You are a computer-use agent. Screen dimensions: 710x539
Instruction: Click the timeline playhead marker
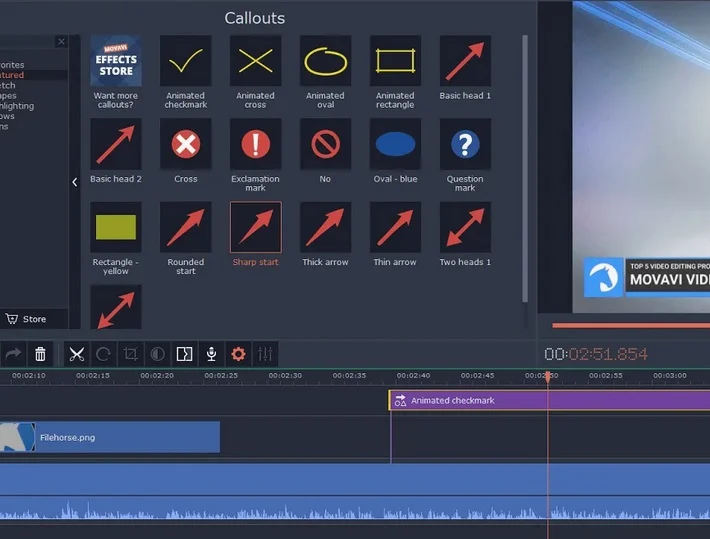click(x=548, y=377)
